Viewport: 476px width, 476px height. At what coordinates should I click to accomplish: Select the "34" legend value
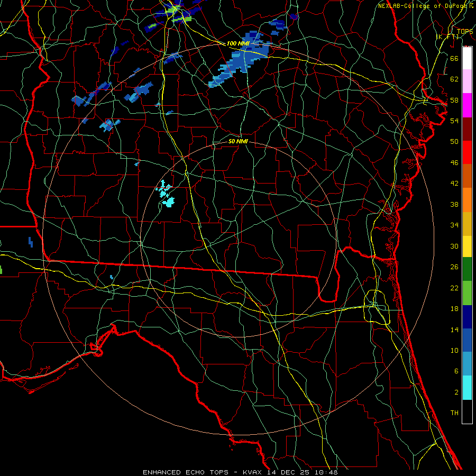click(454, 225)
